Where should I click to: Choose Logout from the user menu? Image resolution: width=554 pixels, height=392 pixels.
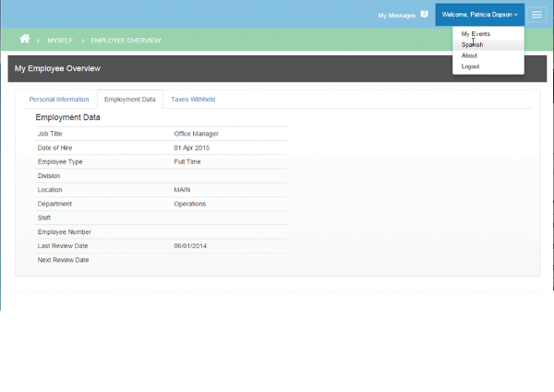coord(470,66)
